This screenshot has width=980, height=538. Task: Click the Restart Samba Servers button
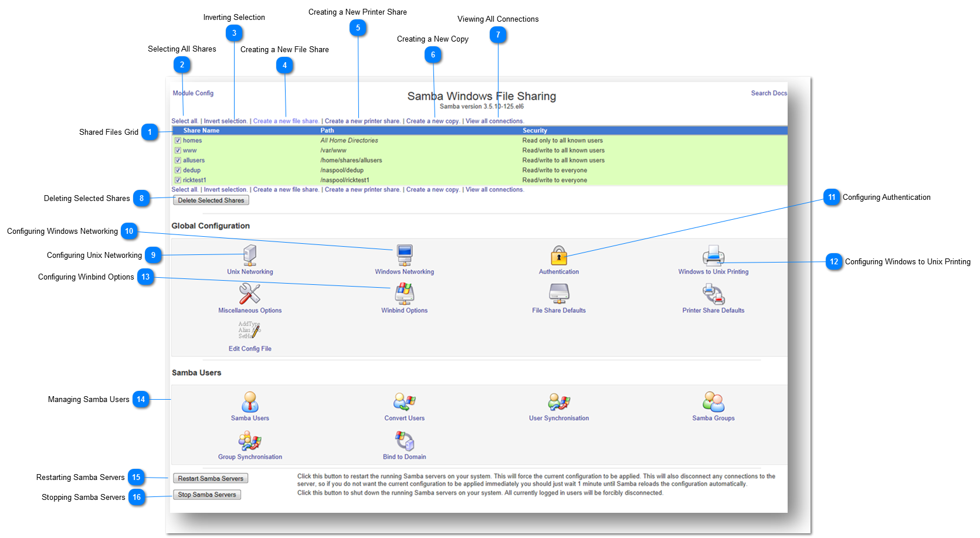[x=210, y=478]
